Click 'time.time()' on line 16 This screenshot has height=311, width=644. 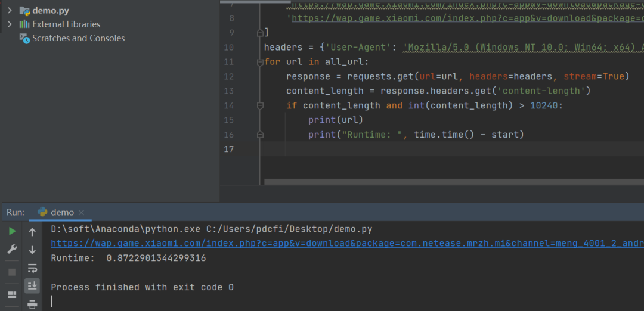(444, 134)
